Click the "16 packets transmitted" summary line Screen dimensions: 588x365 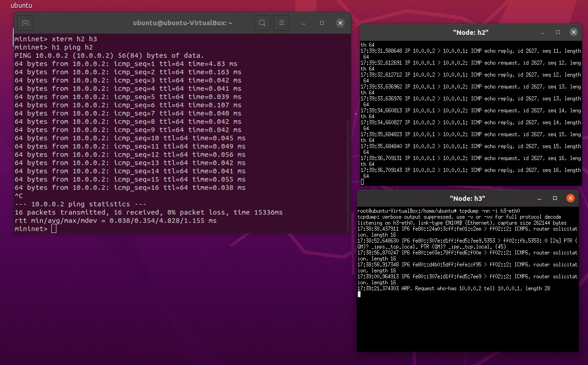(149, 212)
